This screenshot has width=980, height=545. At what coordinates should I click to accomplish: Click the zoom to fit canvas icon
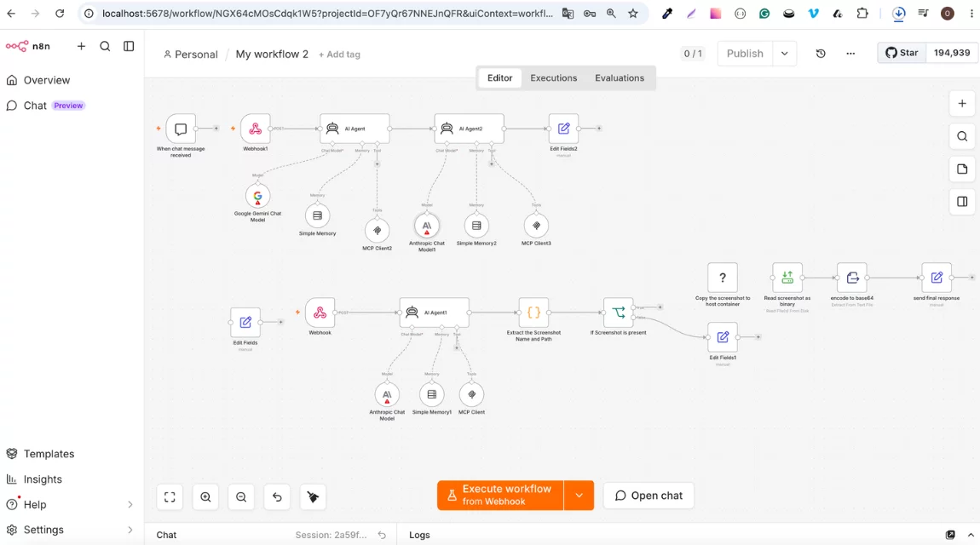170,497
